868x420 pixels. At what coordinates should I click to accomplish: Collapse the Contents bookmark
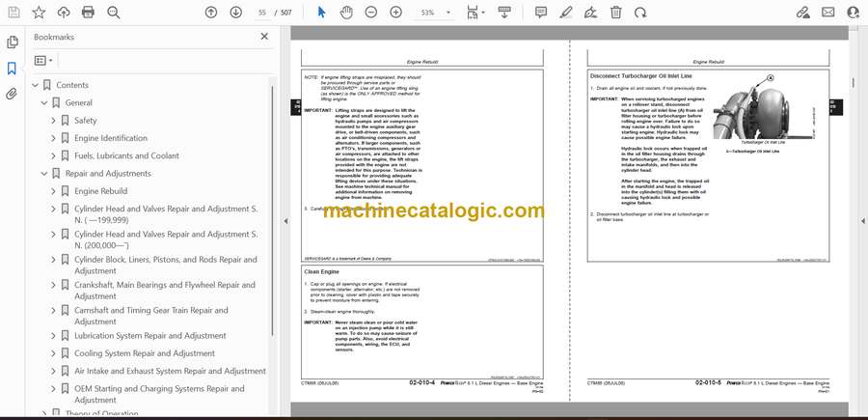click(x=36, y=85)
